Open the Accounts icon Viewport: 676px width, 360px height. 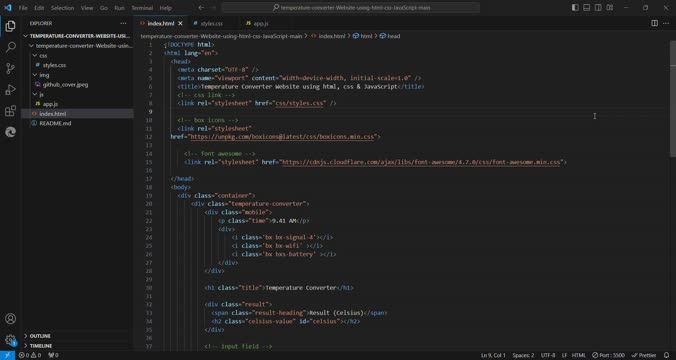tap(10, 319)
